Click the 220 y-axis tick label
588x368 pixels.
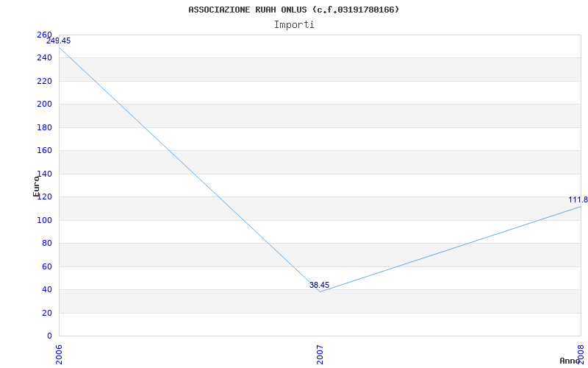(x=44, y=81)
